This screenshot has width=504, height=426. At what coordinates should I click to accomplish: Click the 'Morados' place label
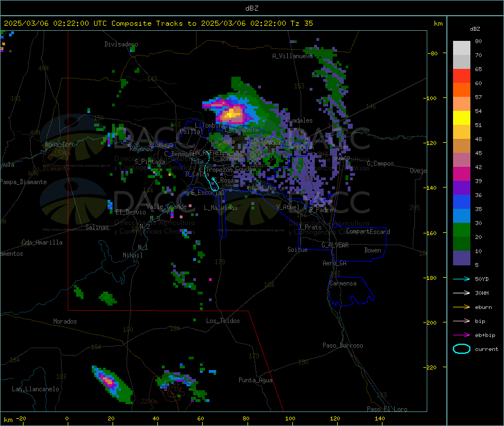click(65, 321)
